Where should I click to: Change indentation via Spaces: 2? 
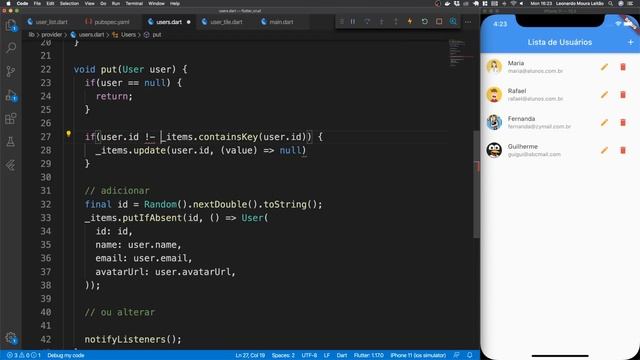point(283,355)
